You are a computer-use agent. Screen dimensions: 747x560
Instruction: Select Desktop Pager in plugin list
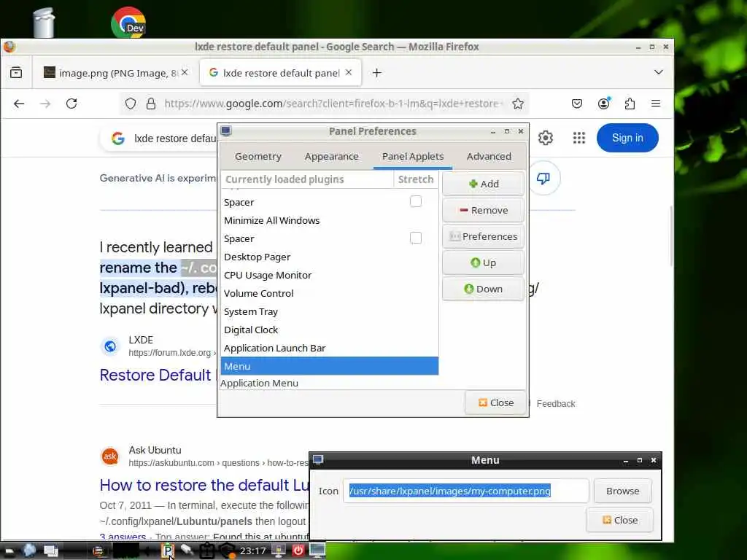(329, 257)
